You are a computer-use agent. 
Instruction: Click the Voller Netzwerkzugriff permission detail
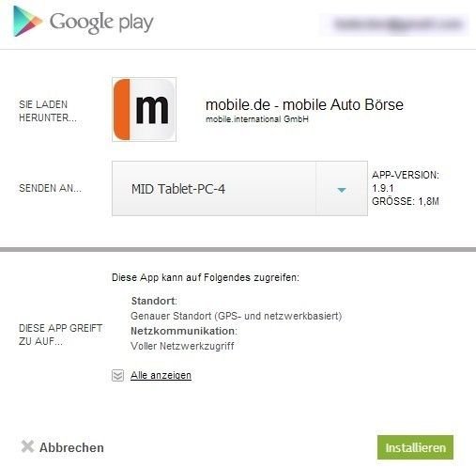pos(182,346)
